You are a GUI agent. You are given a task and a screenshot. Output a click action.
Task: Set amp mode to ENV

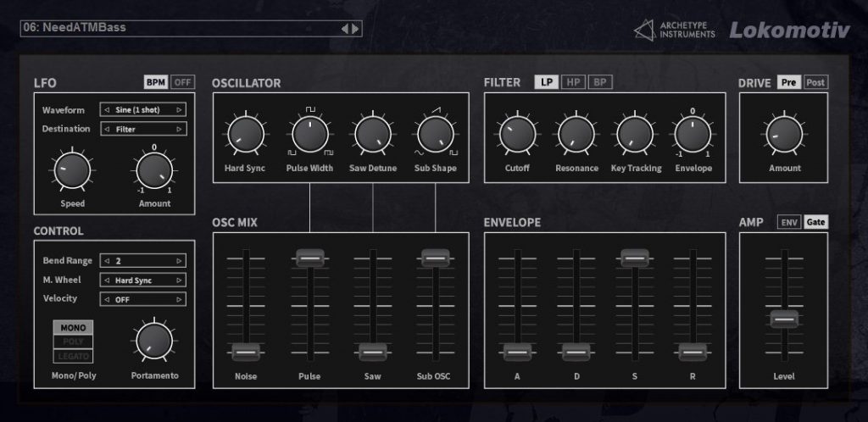pyautogui.click(x=789, y=222)
